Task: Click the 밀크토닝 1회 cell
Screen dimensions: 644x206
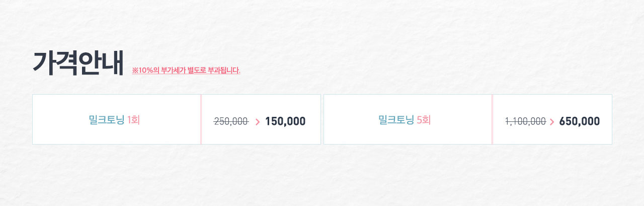Action: [116, 119]
